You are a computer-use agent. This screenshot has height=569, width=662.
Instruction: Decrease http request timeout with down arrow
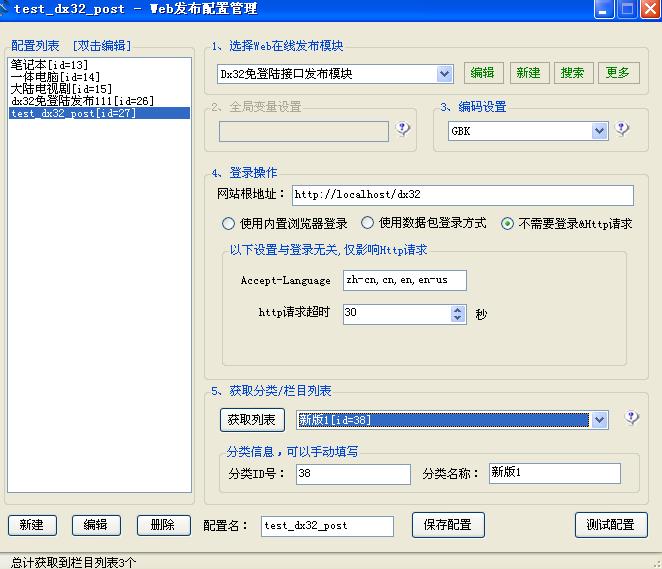pyautogui.click(x=458, y=318)
